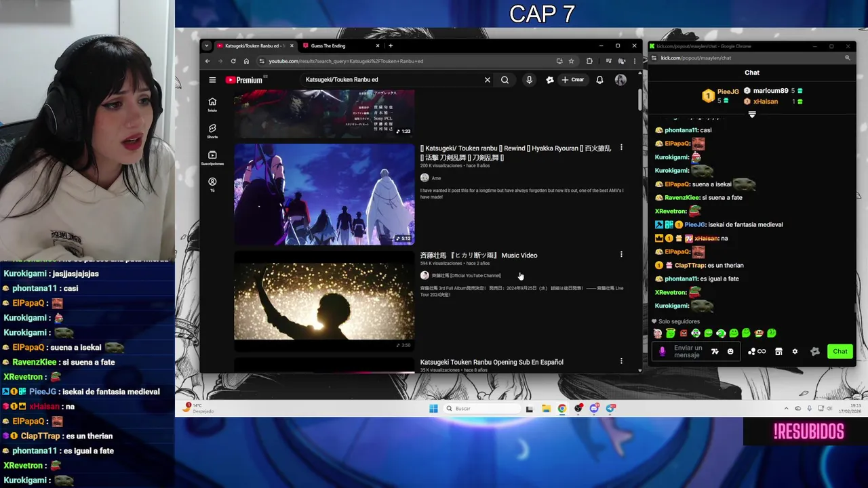Click the purple microphone in chat input

(663, 352)
